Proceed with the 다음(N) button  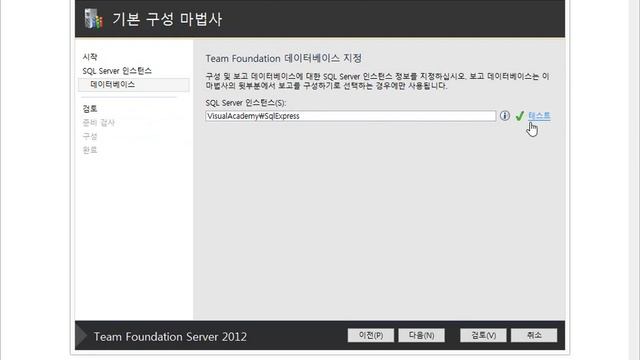coord(422,336)
